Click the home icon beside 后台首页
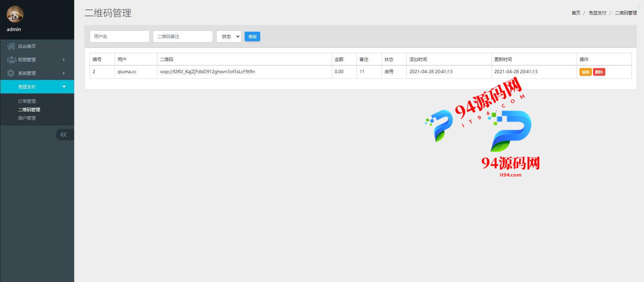 11,46
